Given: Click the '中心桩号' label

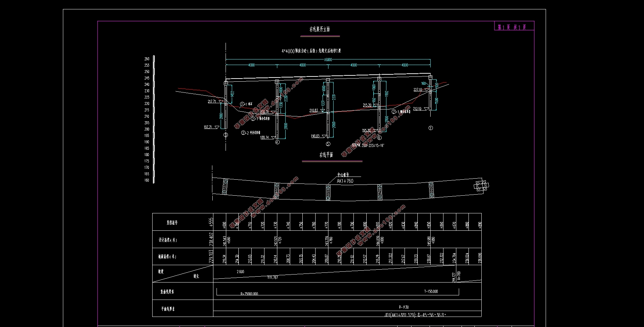Looking at the screenshot, I should 343,175.
